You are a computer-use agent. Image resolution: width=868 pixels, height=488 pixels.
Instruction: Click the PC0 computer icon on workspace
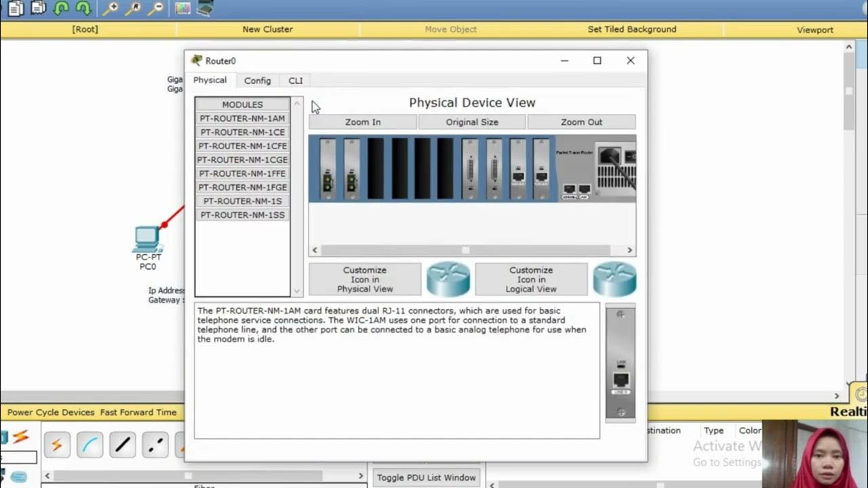[147, 239]
